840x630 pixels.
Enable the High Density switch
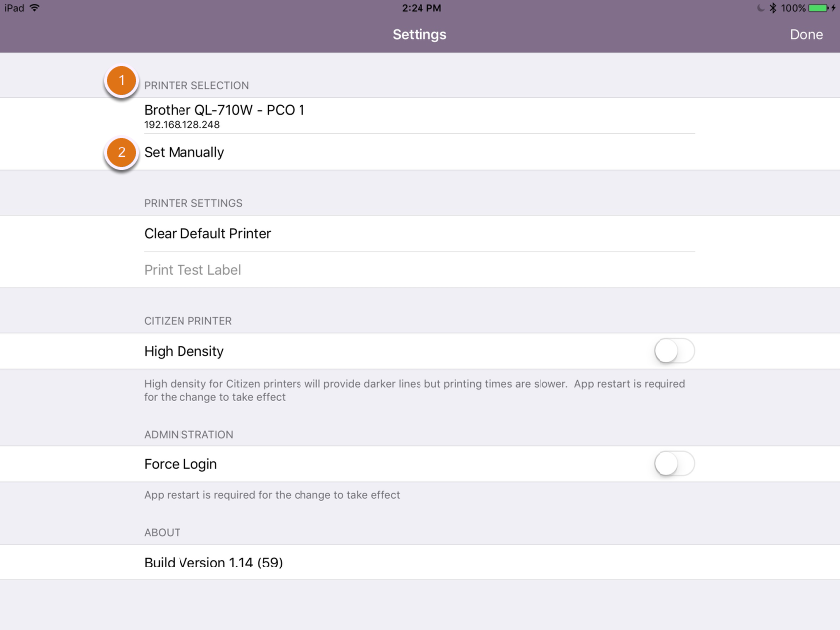(674, 351)
